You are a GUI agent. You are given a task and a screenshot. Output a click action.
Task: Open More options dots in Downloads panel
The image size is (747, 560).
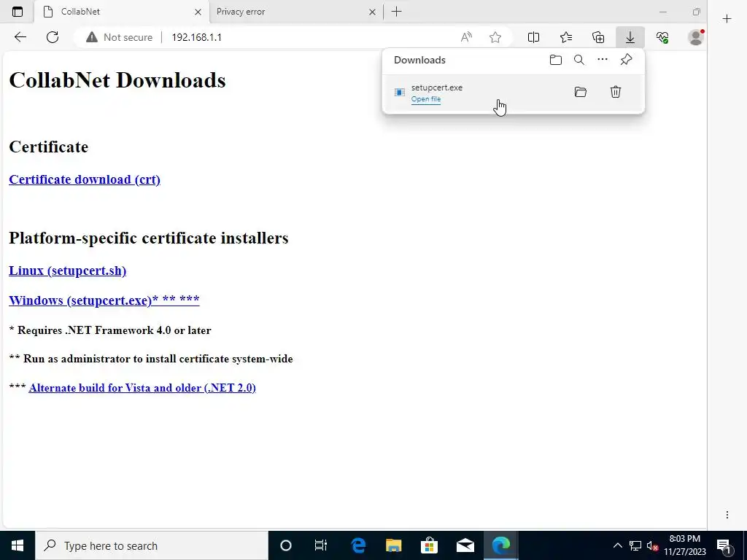click(602, 60)
